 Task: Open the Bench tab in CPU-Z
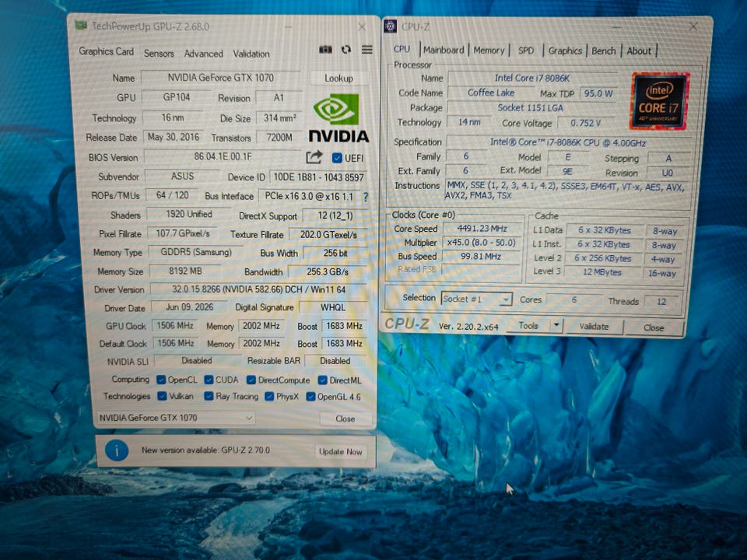(x=604, y=51)
